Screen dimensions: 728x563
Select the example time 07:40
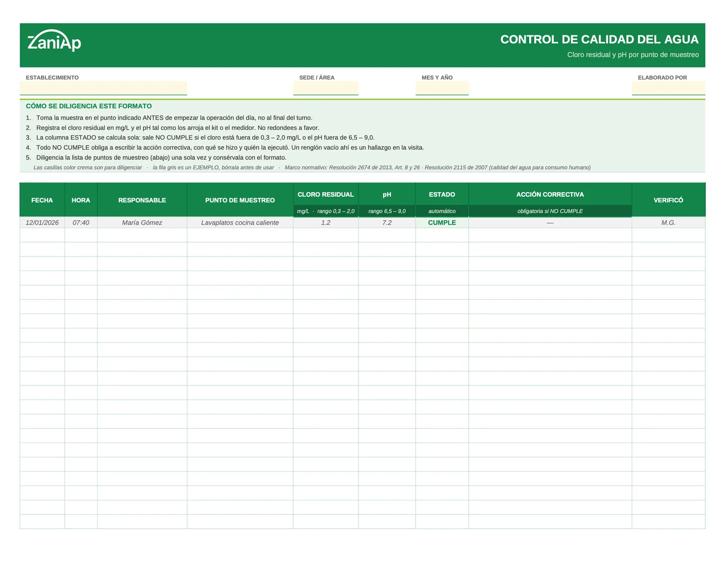click(81, 223)
